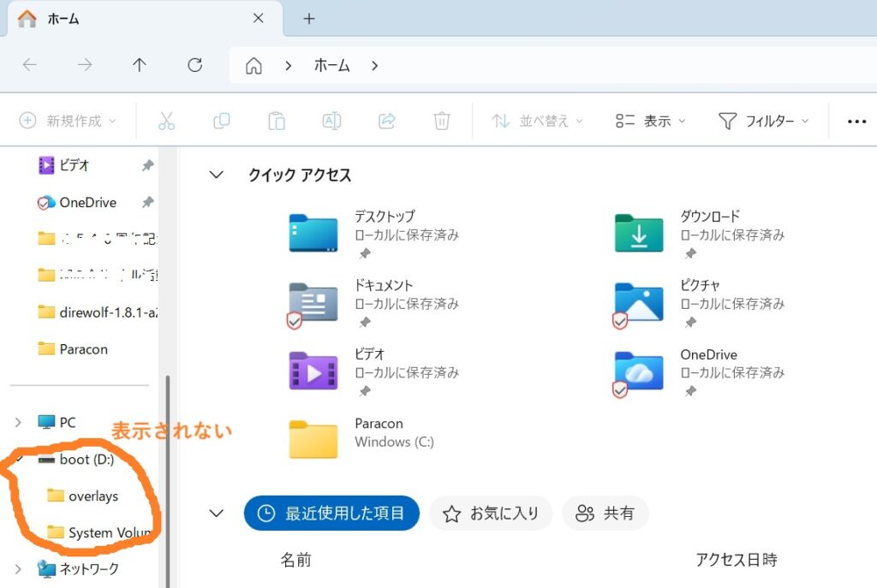Refresh the current folder view
The image size is (877, 588).
pyautogui.click(x=194, y=65)
